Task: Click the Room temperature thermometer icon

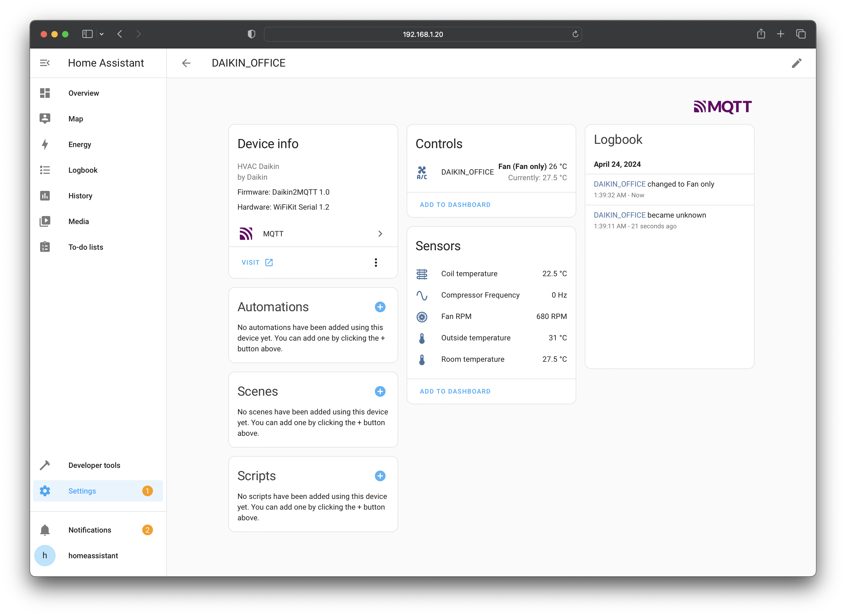Action: tap(422, 359)
